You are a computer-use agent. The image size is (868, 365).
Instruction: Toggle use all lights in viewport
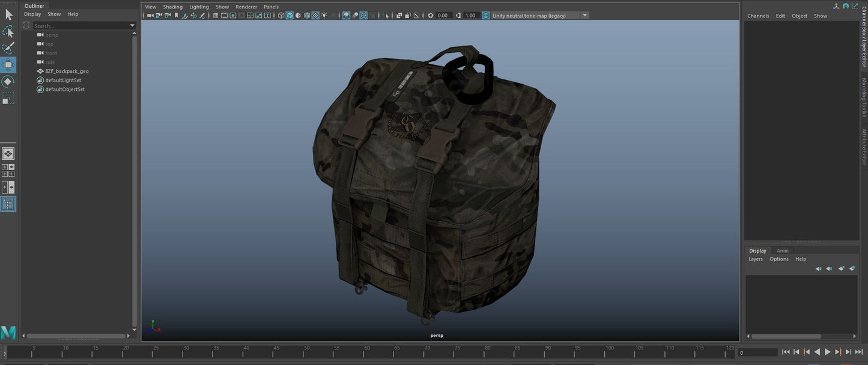coord(324,16)
